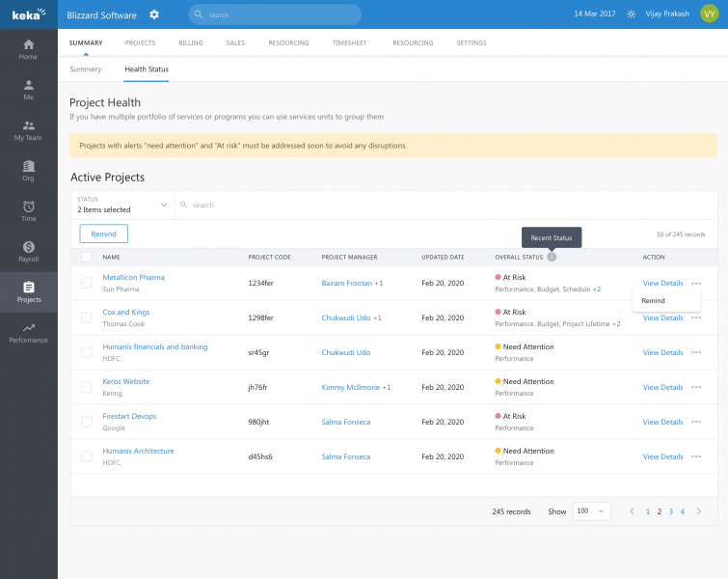View Details for Metallicon Pharma
The width and height of the screenshot is (728, 579).
click(x=663, y=283)
